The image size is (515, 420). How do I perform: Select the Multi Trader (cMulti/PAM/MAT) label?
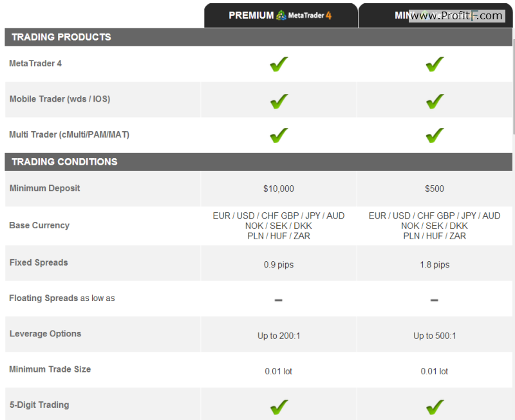click(70, 134)
